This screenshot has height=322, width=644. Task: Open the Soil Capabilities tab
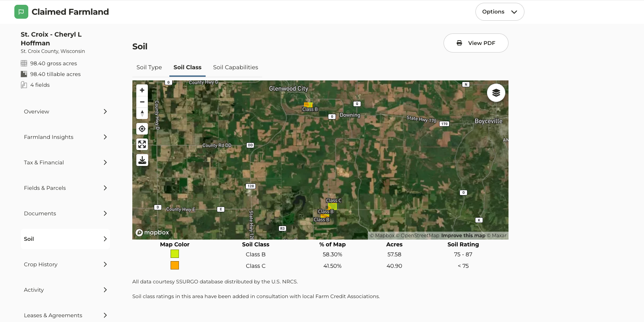(236, 67)
